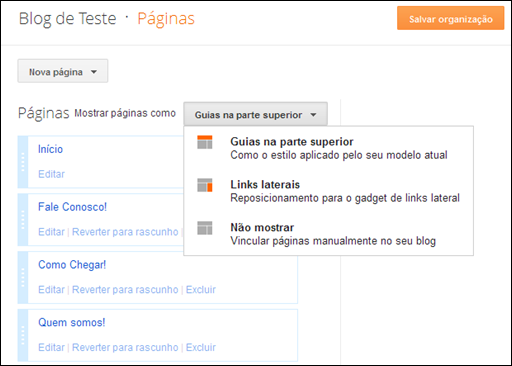Click Reverter para rascunho under Como Chegar!

[125, 289]
